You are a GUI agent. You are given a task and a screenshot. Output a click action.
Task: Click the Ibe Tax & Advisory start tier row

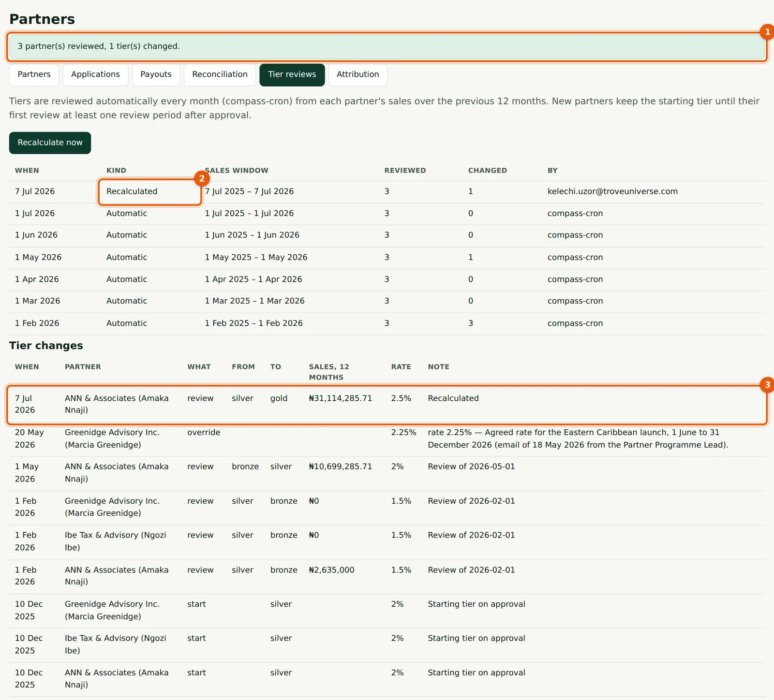[387, 645]
